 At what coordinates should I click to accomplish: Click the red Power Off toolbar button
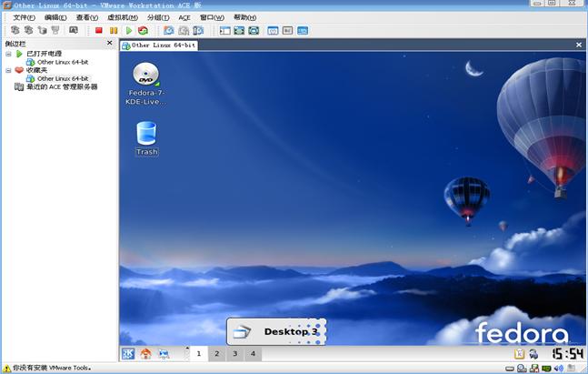pyautogui.click(x=99, y=30)
